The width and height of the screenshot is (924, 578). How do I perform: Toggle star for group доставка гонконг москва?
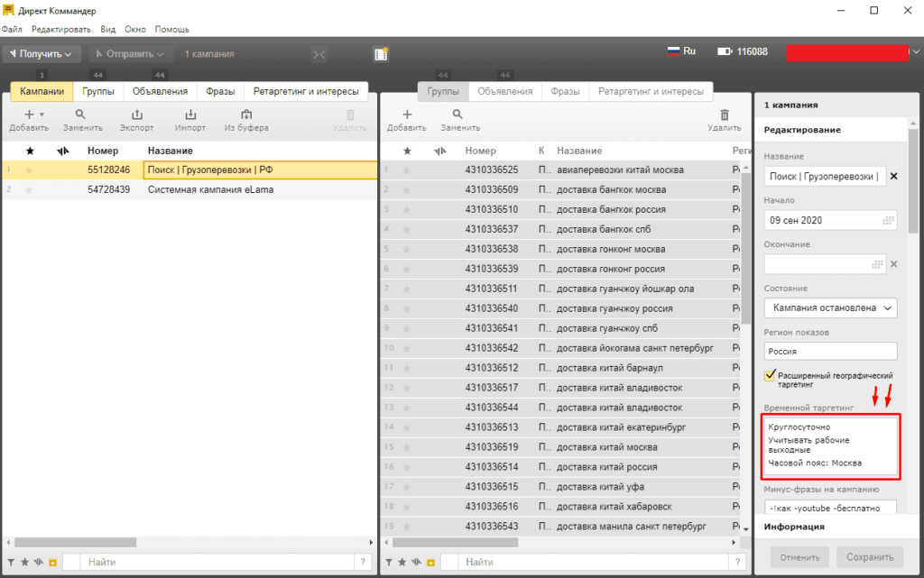pos(407,250)
